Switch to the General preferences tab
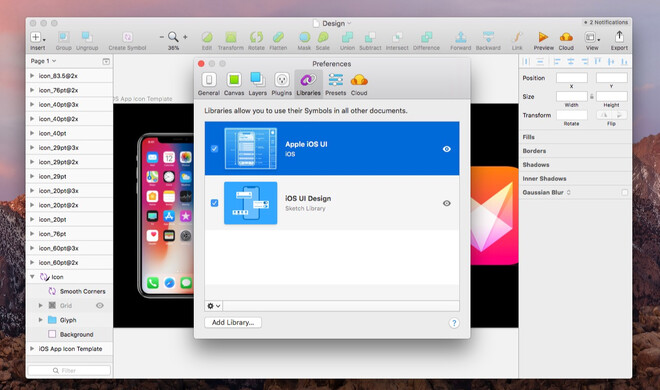 click(x=209, y=84)
